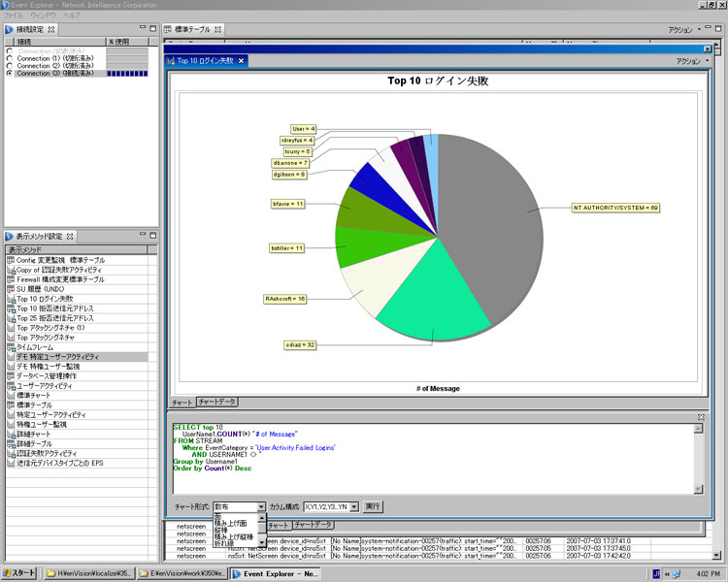Screen dimensions: 728x582
Task: Click the chart icon beside 標準チャート
Action: pyautogui.click(x=11, y=396)
